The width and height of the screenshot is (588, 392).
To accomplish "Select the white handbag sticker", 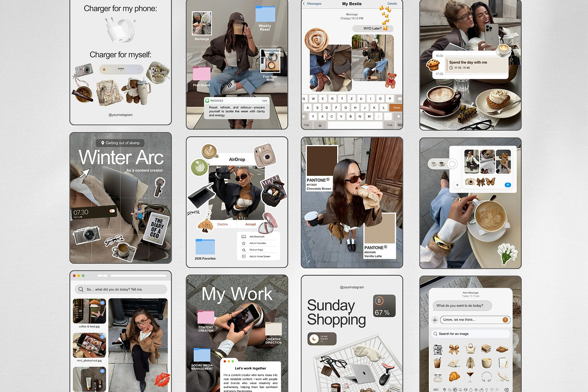I will coord(470,349).
